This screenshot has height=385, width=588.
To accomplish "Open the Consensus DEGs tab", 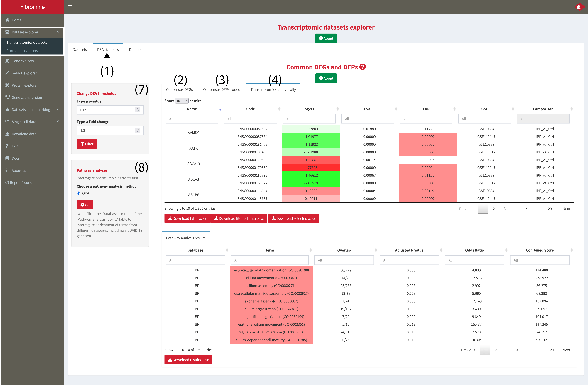I will (x=179, y=89).
